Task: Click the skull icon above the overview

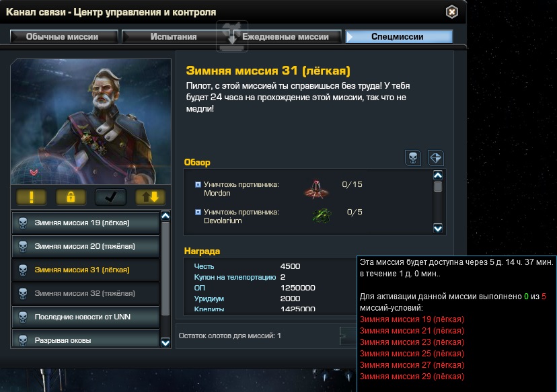Action: [413, 157]
